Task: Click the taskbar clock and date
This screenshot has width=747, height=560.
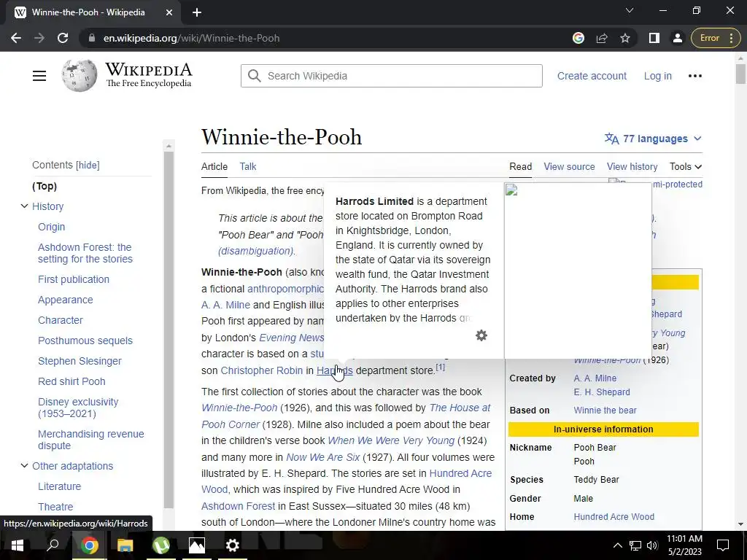Action: click(x=684, y=545)
